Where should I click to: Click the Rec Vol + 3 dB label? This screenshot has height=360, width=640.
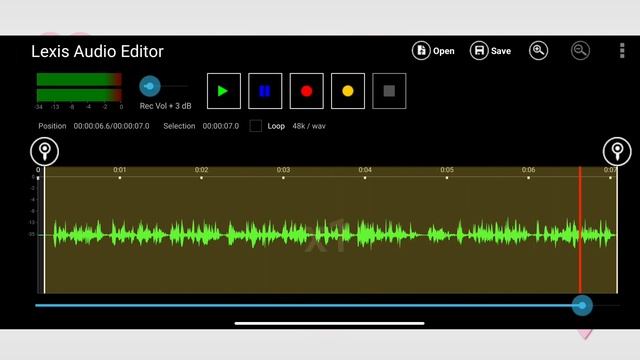pyautogui.click(x=165, y=106)
